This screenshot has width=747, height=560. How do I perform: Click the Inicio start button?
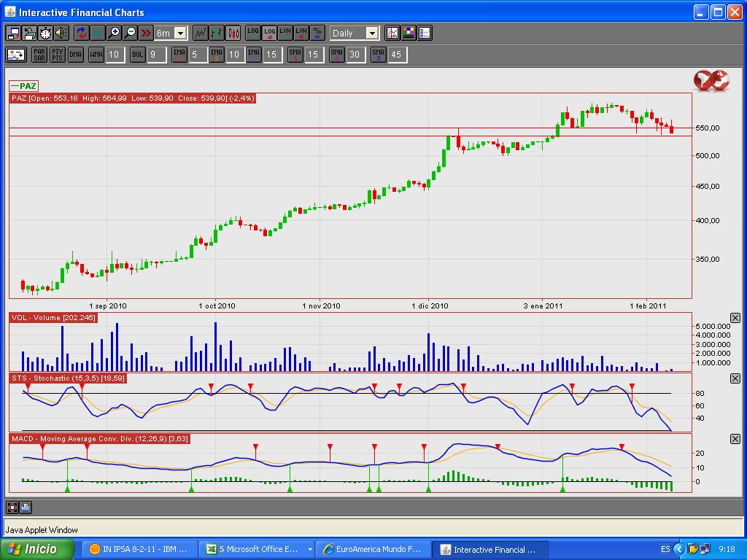tap(38, 549)
